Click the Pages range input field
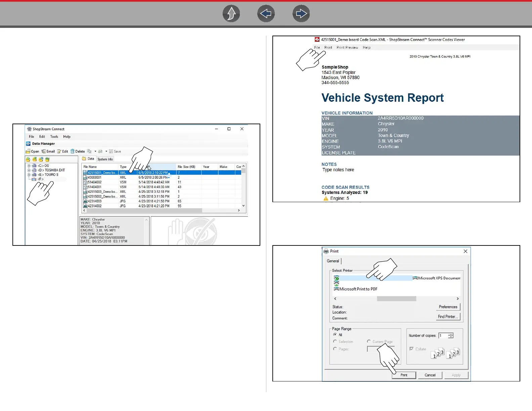Image resolution: width=532 pixels, height=411 pixels. (x=381, y=349)
